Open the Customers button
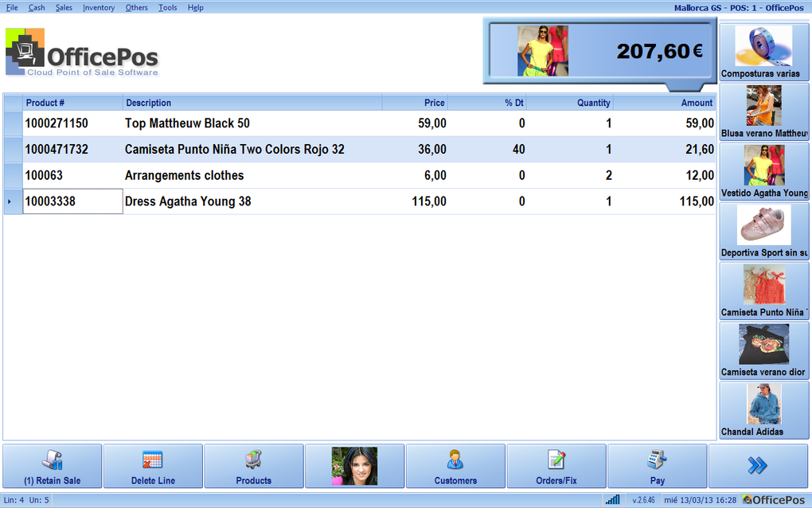Image resolution: width=812 pixels, height=508 pixels. point(455,466)
